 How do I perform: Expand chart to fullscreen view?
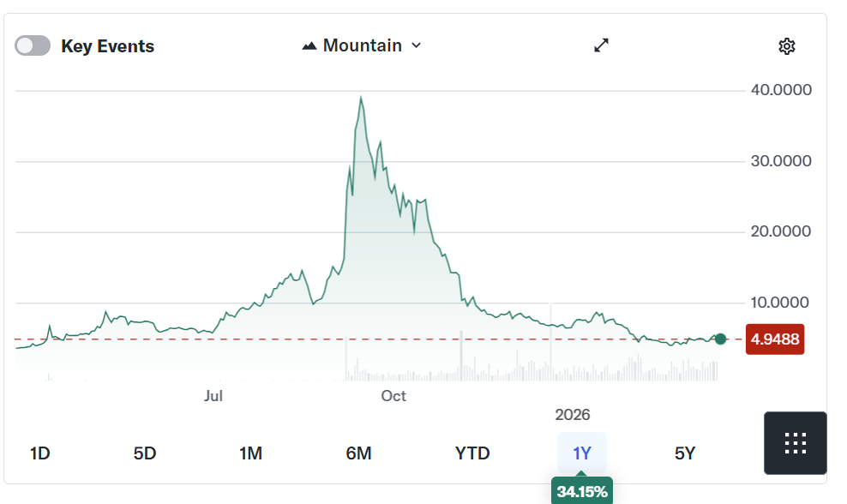tap(602, 45)
